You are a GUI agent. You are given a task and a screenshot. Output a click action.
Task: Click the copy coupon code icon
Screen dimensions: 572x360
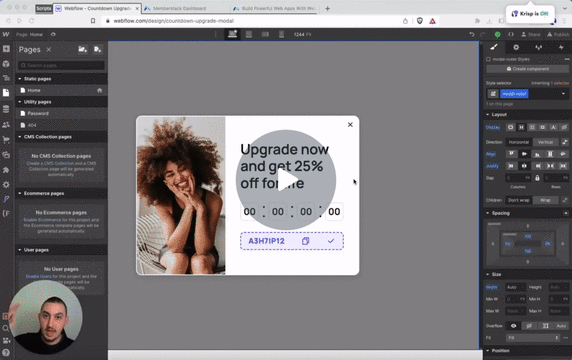point(306,241)
